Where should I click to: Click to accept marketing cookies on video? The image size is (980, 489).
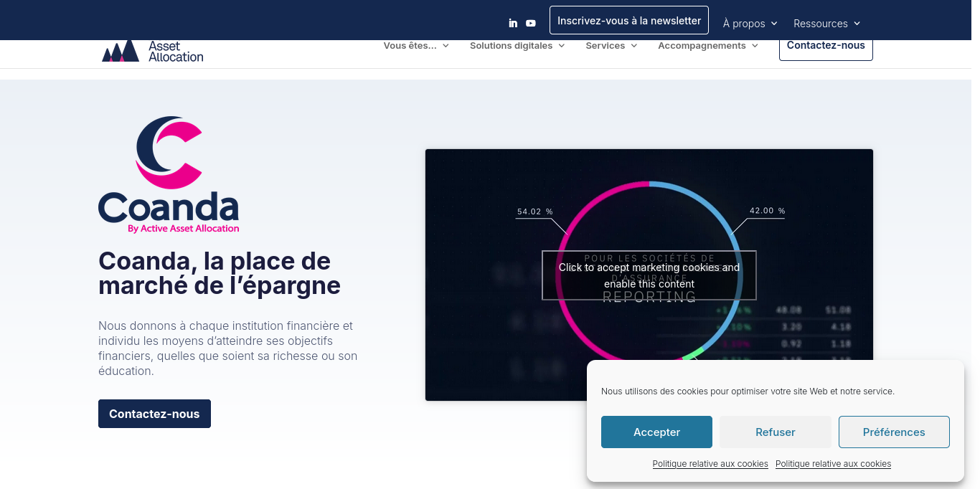[x=649, y=275]
